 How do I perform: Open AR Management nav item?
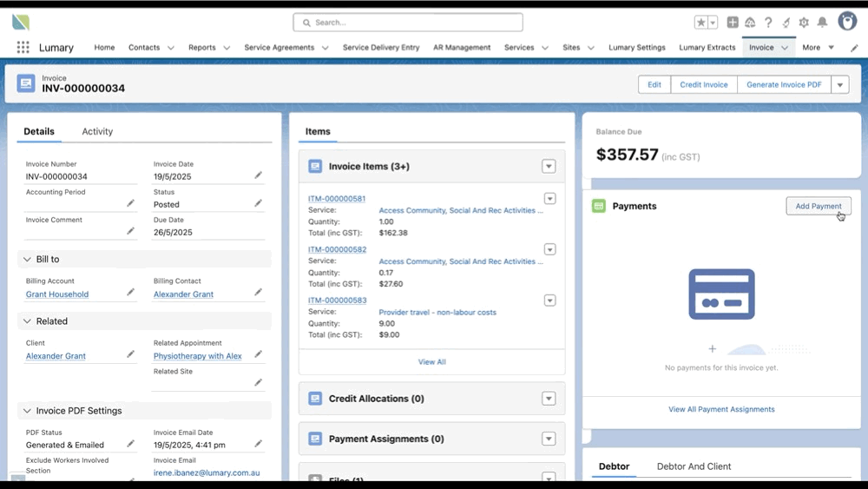462,48
